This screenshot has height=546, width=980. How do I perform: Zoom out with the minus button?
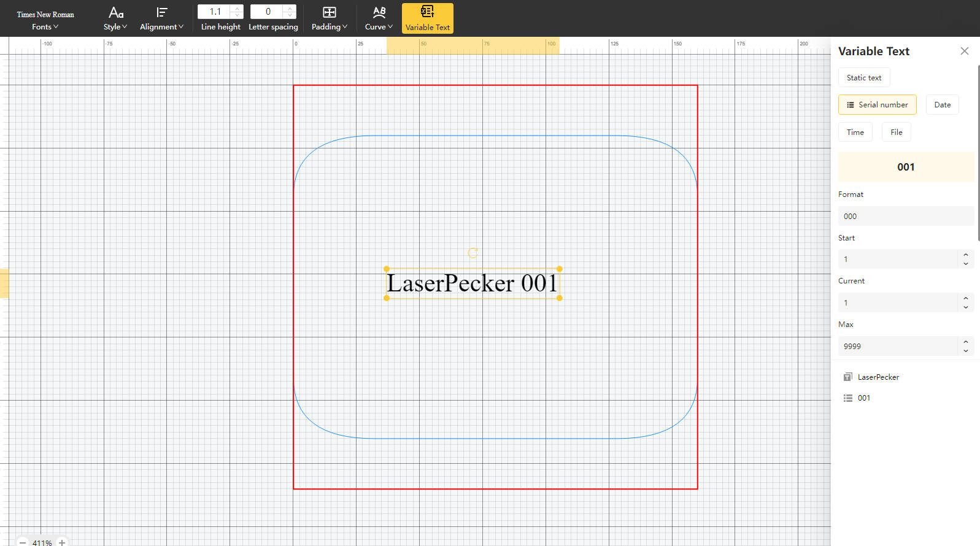pos(23,542)
